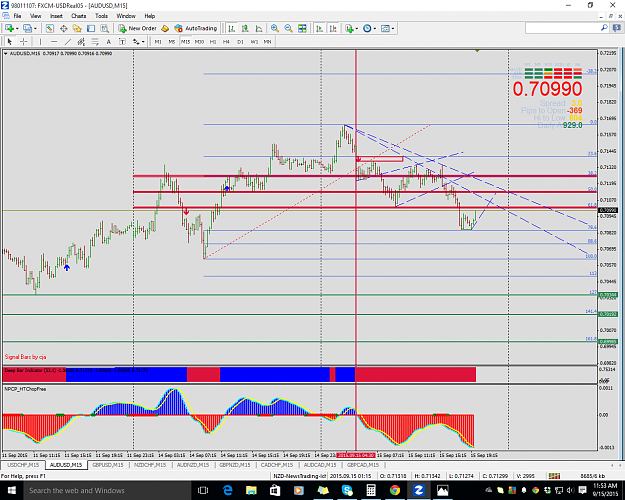Select the equidistant channel tool
The height and width of the screenshot is (500, 625).
[81, 41]
